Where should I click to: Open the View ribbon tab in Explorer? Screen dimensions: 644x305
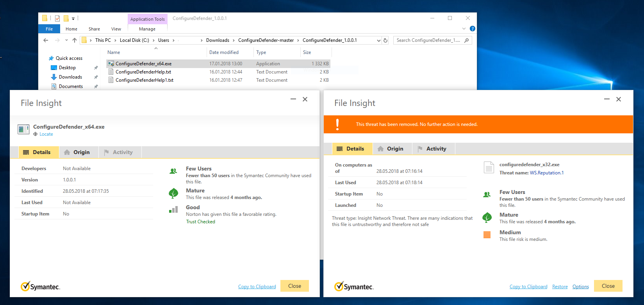coord(116,29)
